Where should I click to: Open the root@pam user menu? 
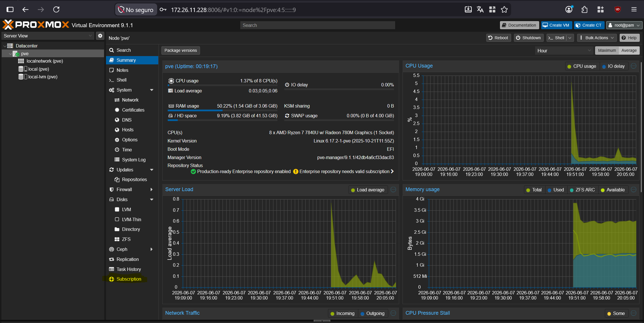coord(624,25)
